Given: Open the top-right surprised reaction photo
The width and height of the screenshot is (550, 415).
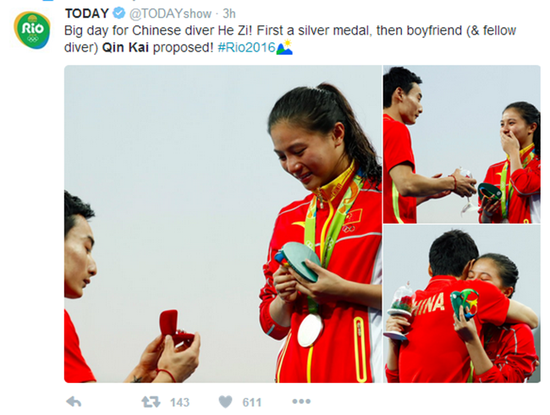Looking at the screenshot, I should click(x=462, y=144).
